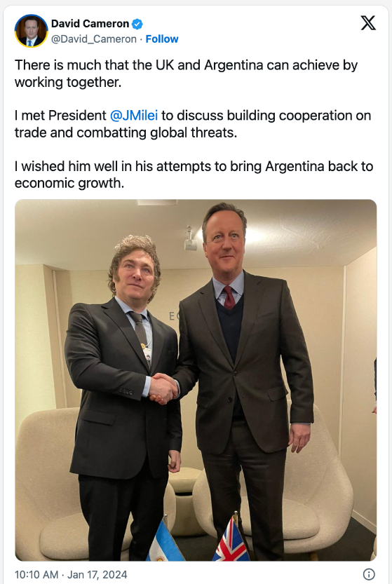The image size is (392, 584).
Task: Open the tweet info icon
Action: (x=369, y=574)
